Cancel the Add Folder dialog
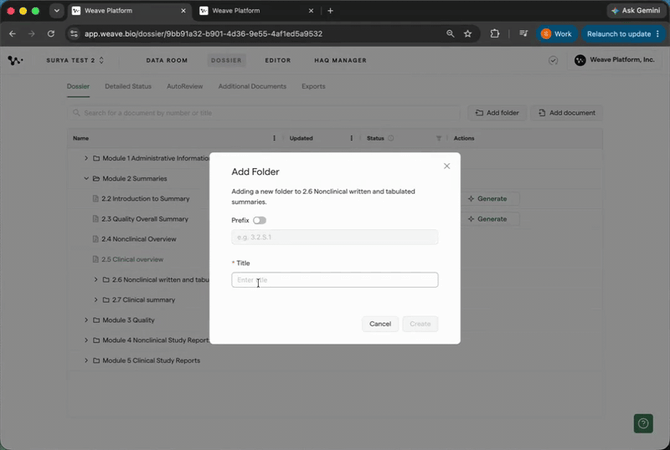This screenshot has width=670, height=450. [380, 324]
